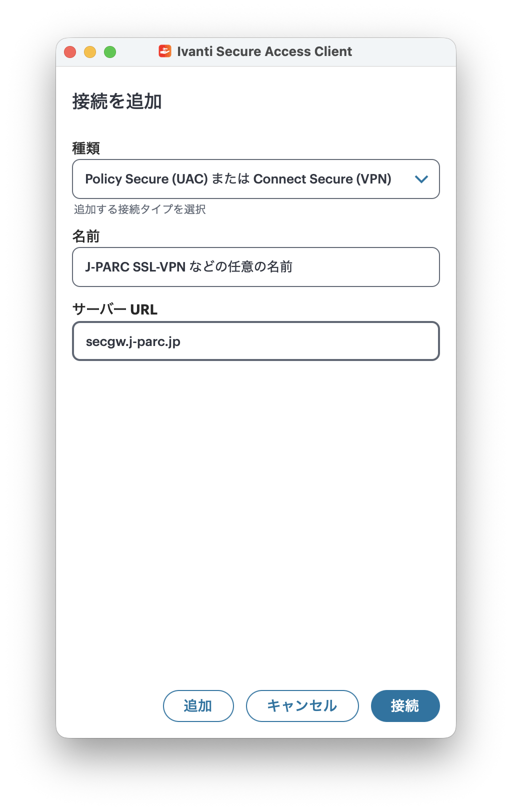This screenshot has height=812, width=512.
Task: Click the 名前 field label
Action: point(86,236)
